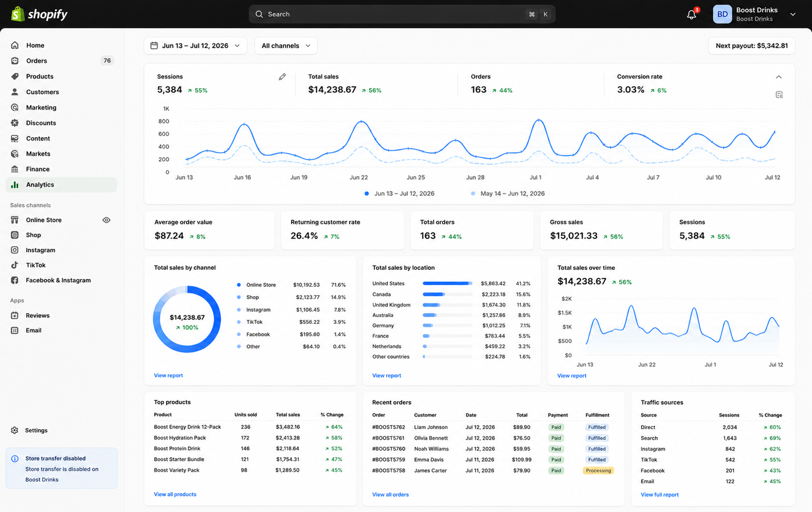Click the Shopify logo
The image size is (812, 512).
pos(39,14)
